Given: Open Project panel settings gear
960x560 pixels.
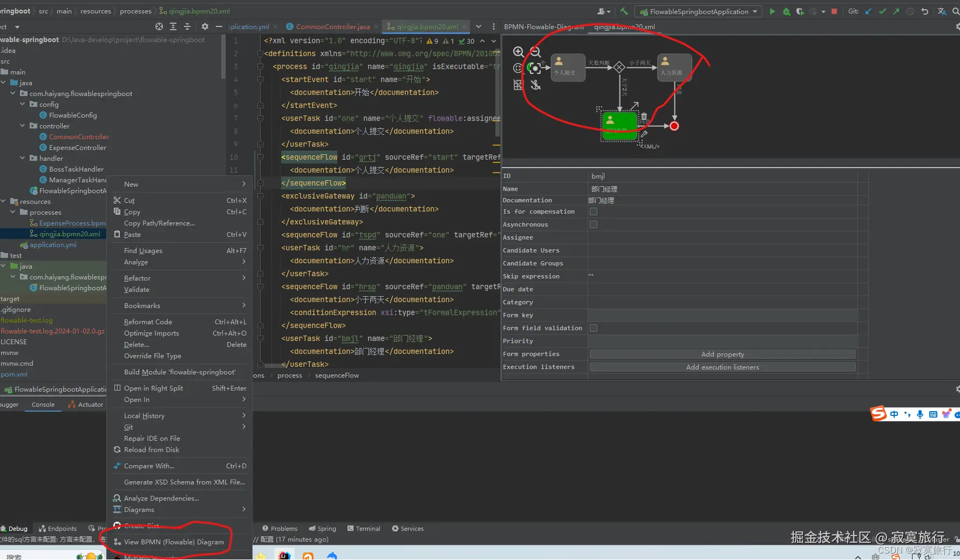Looking at the screenshot, I should coord(205,26).
